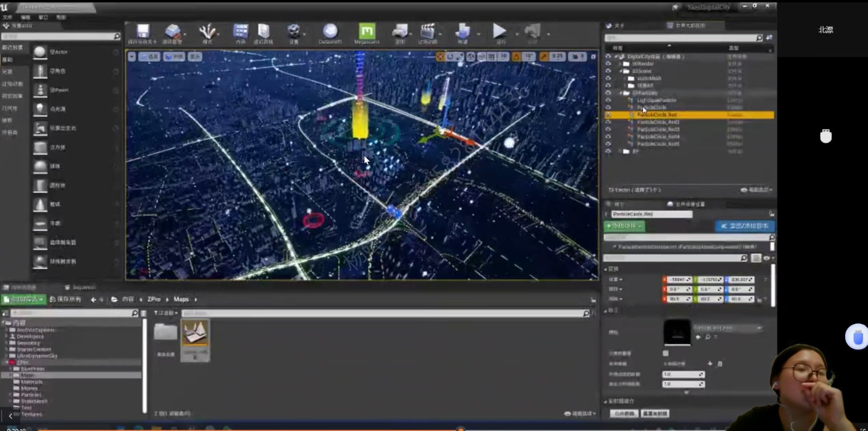The height and width of the screenshot is (431, 868).
Task: Open the Content browser toolbar icon
Action: tap(240, 31)
